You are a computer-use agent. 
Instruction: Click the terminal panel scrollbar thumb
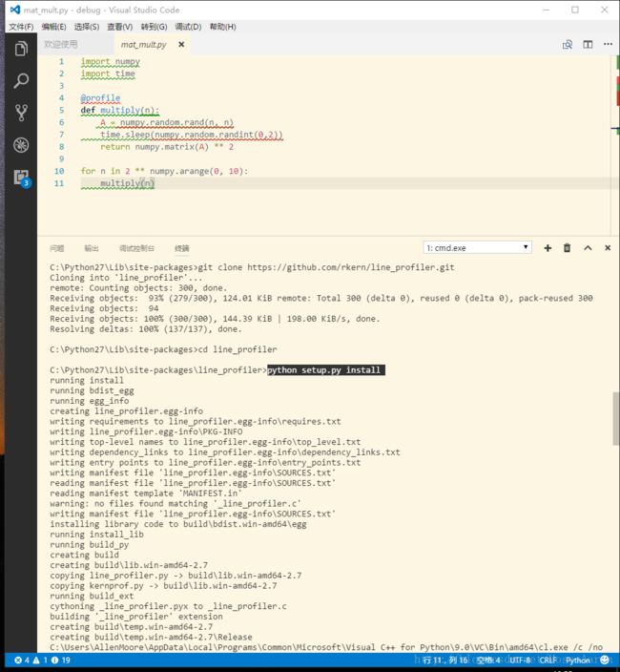(x=616, y=418)
